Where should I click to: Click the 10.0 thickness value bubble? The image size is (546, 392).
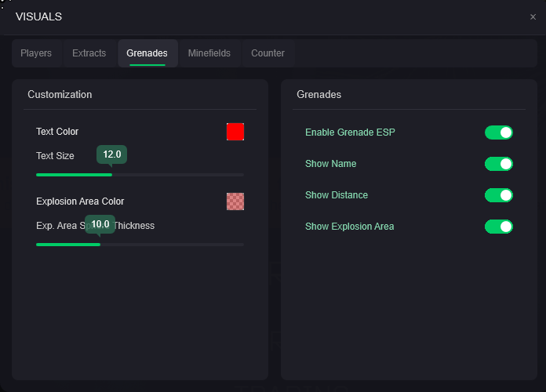click(100, 224)
